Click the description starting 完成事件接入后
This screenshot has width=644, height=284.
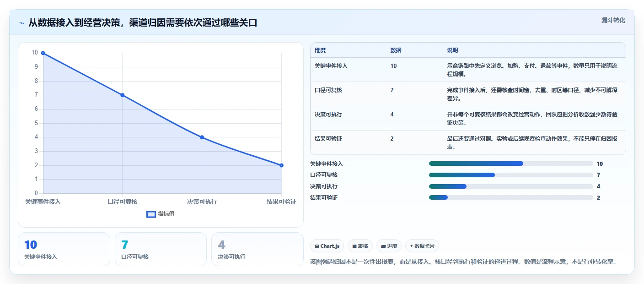pyautogui.click(x=532, y=94)
